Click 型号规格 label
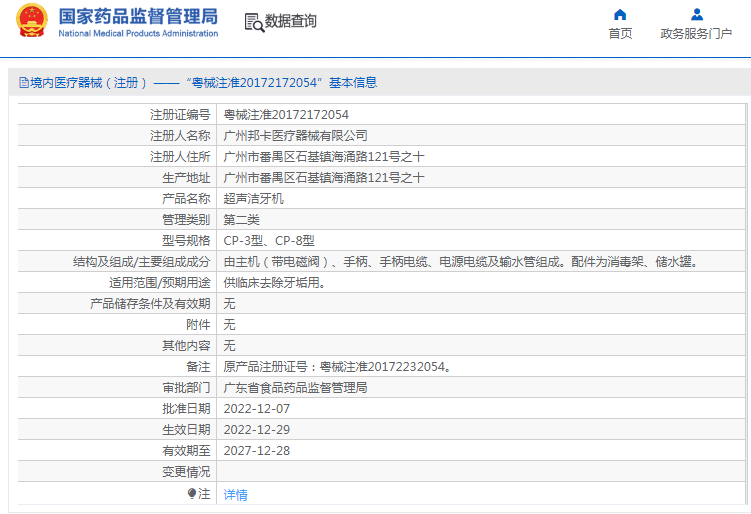Screen dimensions: 751x514 click(x=186, y=241)
